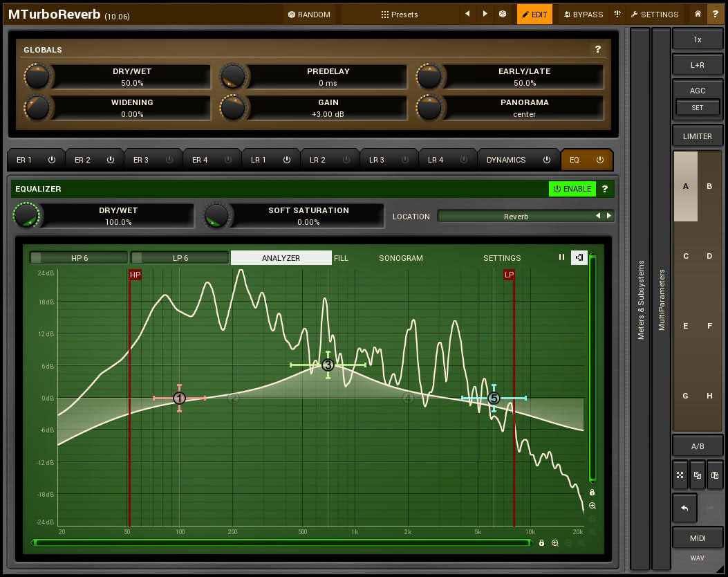Select EQ band point 3

point(328,365)
